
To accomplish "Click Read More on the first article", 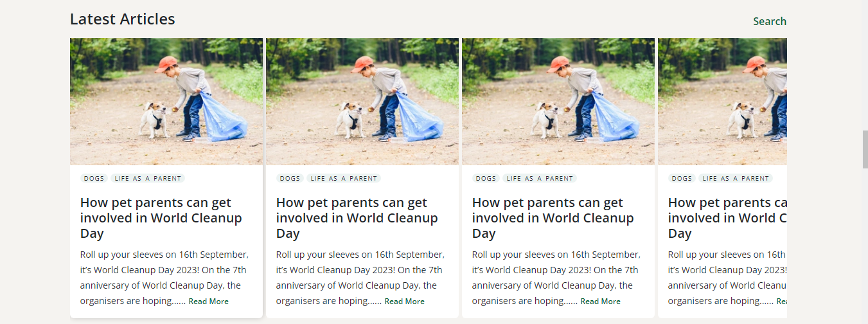I will 208,301.
